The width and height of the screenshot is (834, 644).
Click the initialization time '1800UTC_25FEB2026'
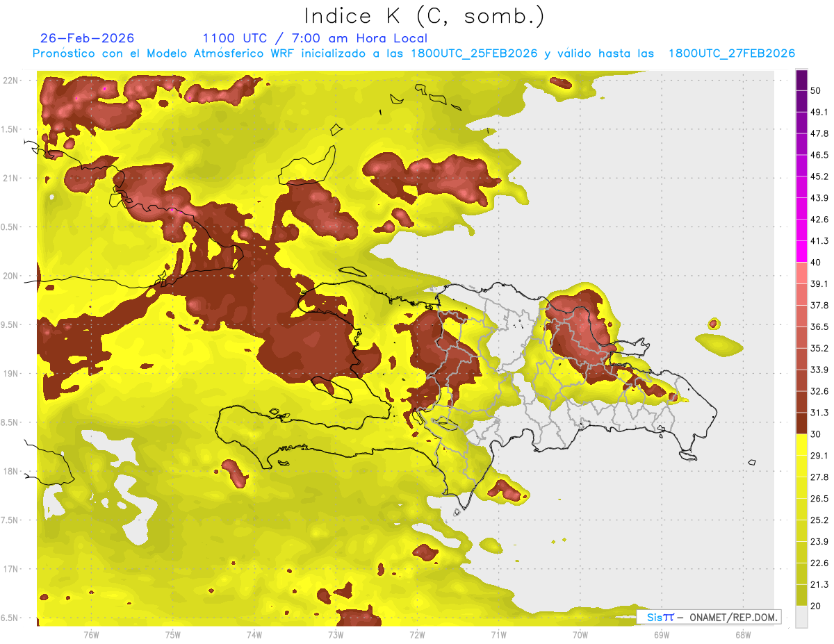click(474, 53)
